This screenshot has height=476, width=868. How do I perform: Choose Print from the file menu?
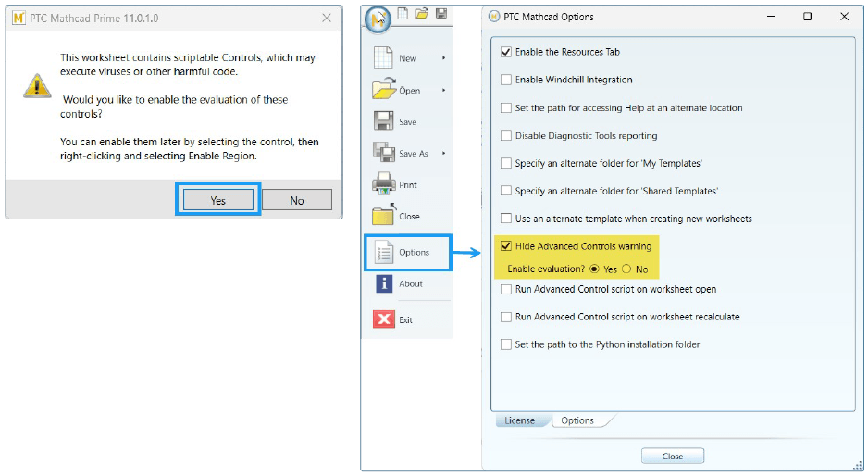[x=408, y=185]
